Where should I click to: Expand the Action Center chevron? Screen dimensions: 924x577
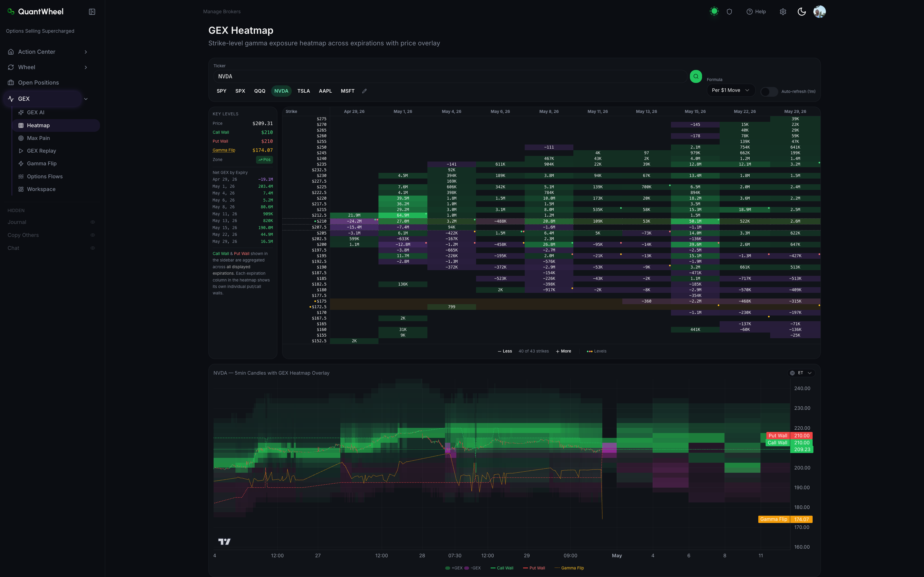pos(86,52)
